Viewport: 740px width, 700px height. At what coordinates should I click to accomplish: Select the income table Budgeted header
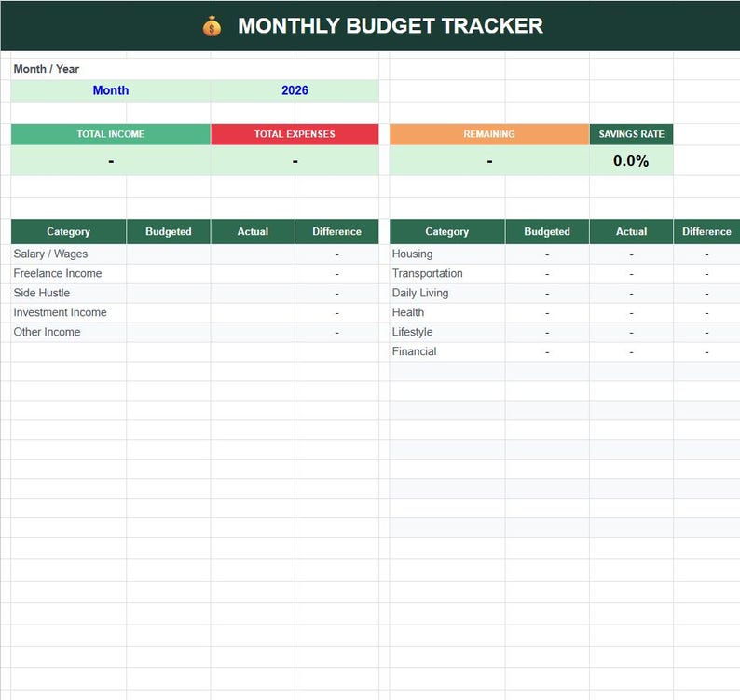click(169, 232)
